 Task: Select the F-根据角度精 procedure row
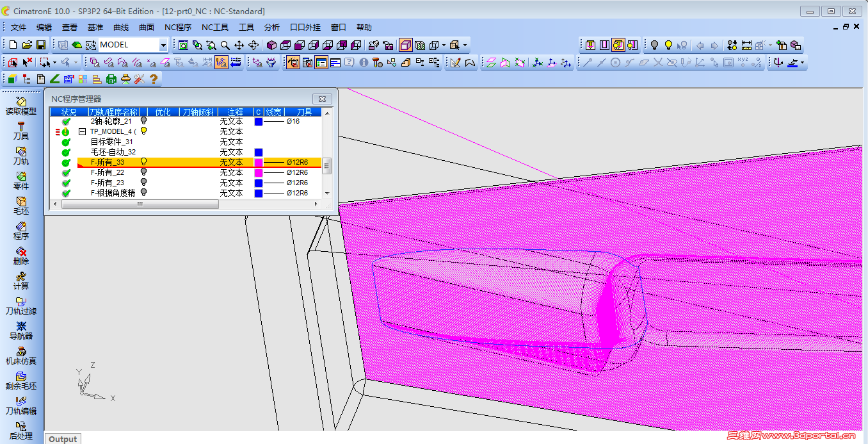tap(186, 193)
